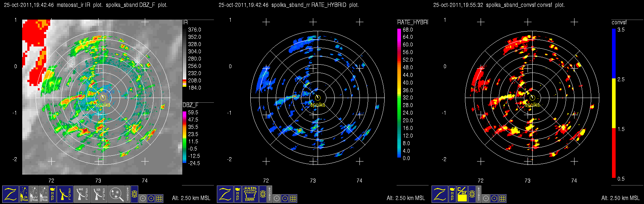Click the left panel title with meteosat_ir IR plot
The width and height of the screenshot is (644, 204).
(x=86, y=5)
